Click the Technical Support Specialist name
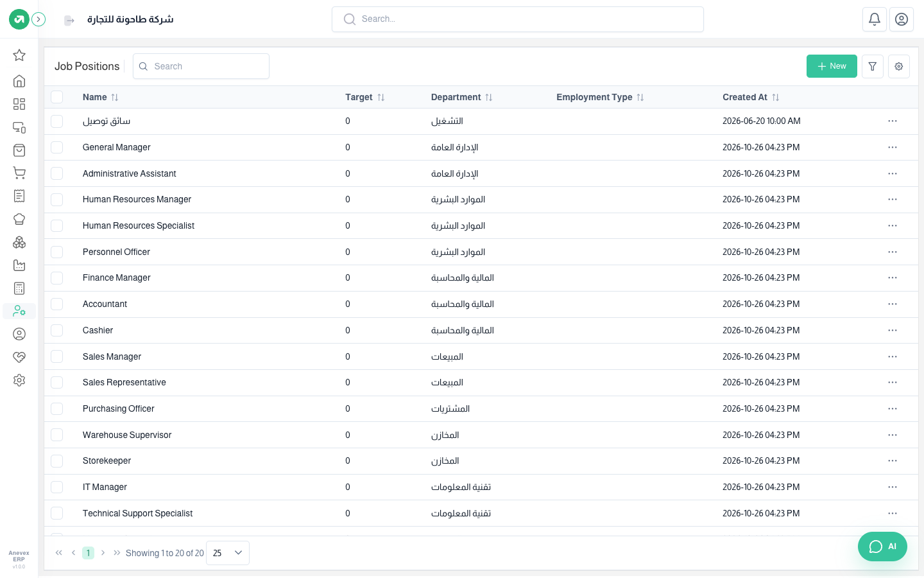Image resolution: width=924 pixels, height=578 pixels. point(137,513)
